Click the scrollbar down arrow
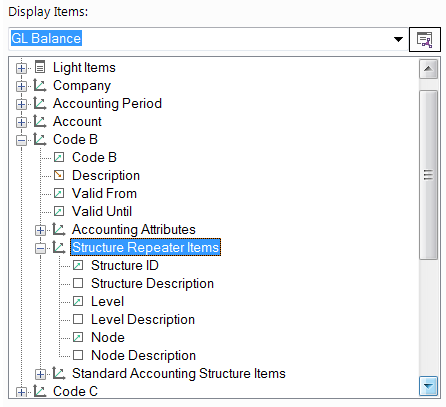This screenshot has height=407, width=446. (x=428, y=387)
